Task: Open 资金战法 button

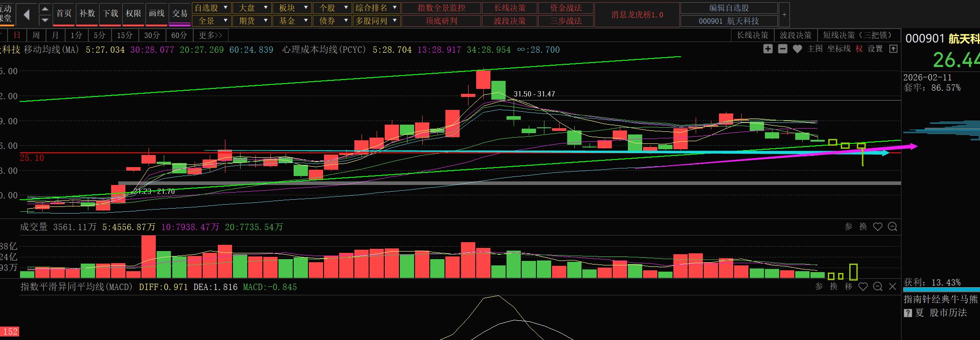Action: (x=566, y=8)
